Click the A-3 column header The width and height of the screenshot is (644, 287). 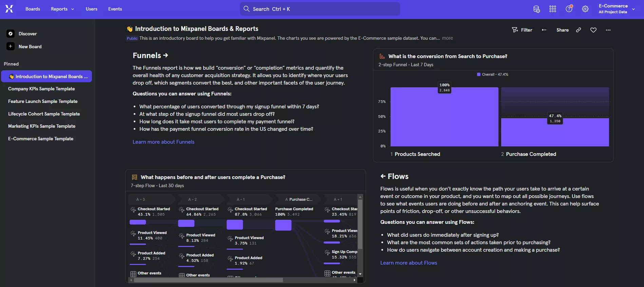152,199
